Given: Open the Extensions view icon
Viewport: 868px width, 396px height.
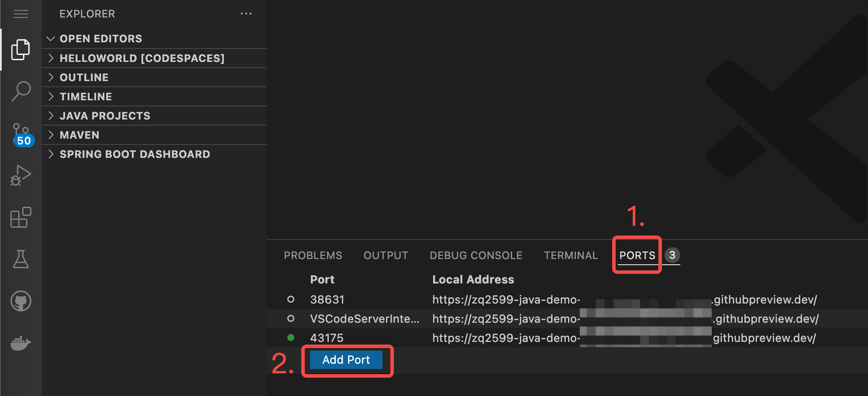Looking at the screenshot, I should [21, 217].
